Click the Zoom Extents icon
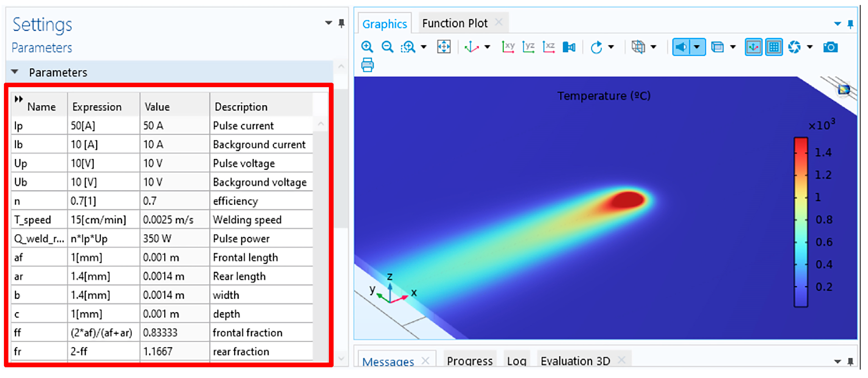The height and width of the screenshot is (378, 868). click(444, 47)
